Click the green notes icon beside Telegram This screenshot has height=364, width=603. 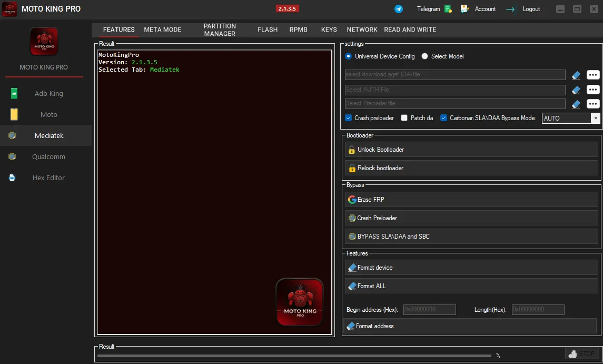pos(448,9)
